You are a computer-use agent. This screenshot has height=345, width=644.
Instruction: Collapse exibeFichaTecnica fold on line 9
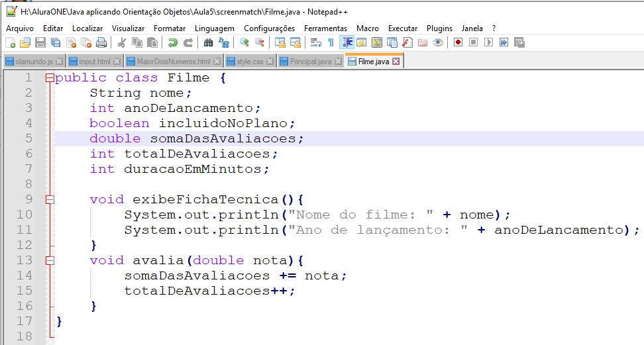50,199
